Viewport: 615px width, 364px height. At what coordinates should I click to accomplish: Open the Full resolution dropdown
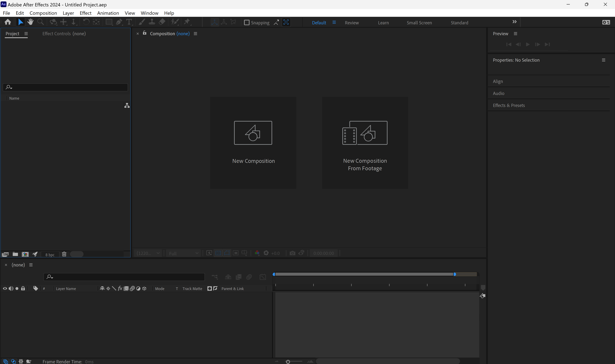183,253
